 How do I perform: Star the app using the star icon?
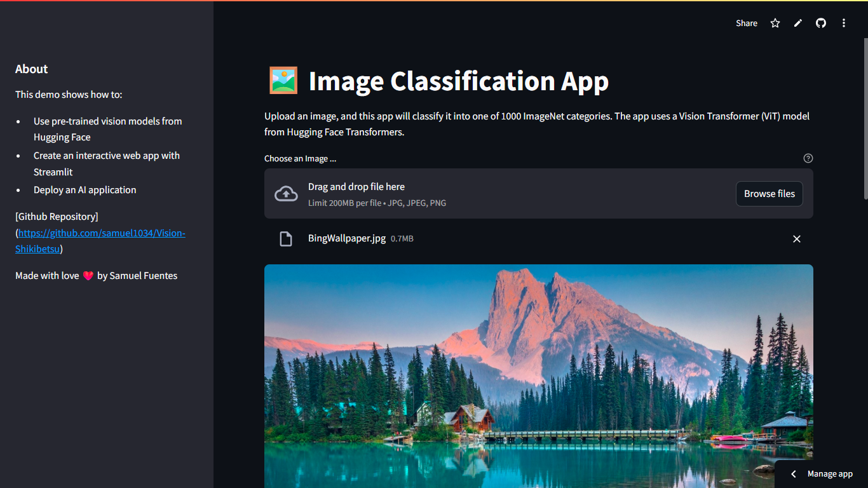(x=775, y=23)
